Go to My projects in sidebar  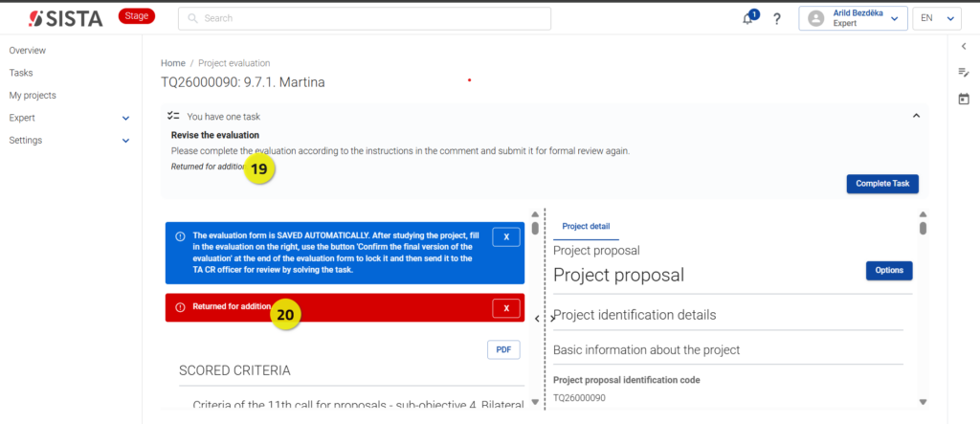point(33,95)
